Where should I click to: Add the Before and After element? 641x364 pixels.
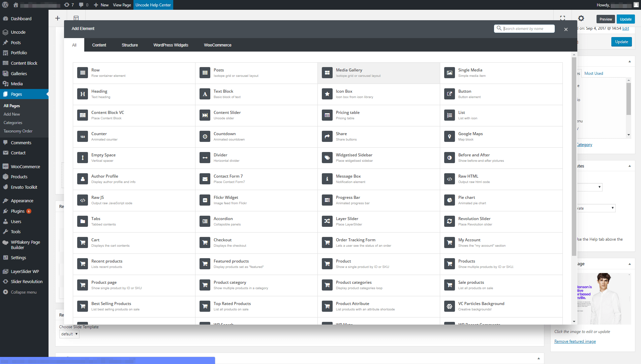[x=501, y=158]
